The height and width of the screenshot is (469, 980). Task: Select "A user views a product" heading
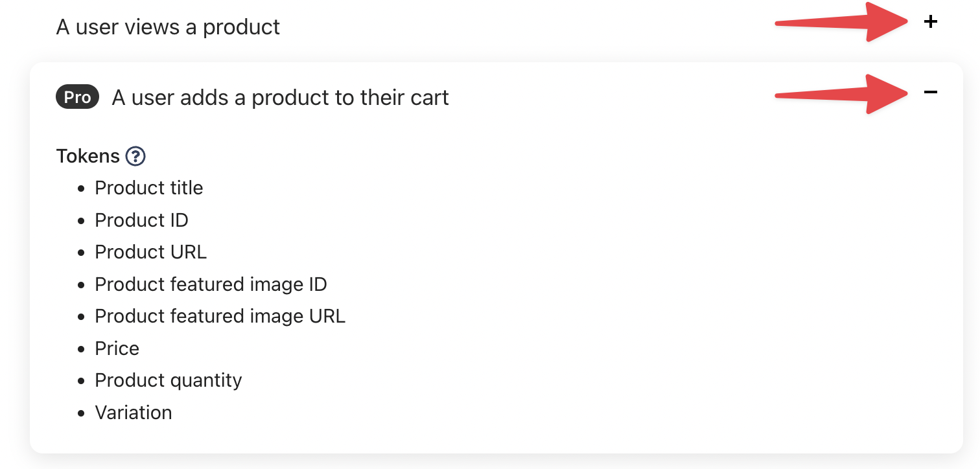click(x=168, y=27)
